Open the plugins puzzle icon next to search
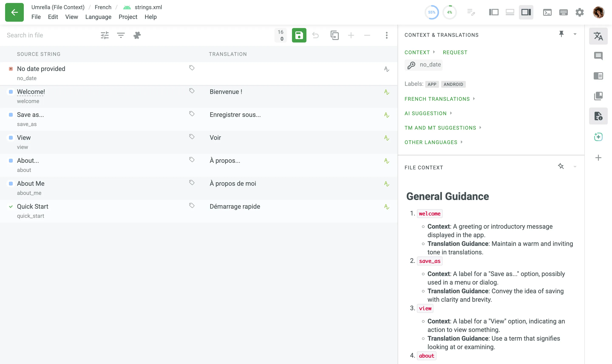Screen dimensions: 612x364 pyautogui.click(x=137, y=35)
